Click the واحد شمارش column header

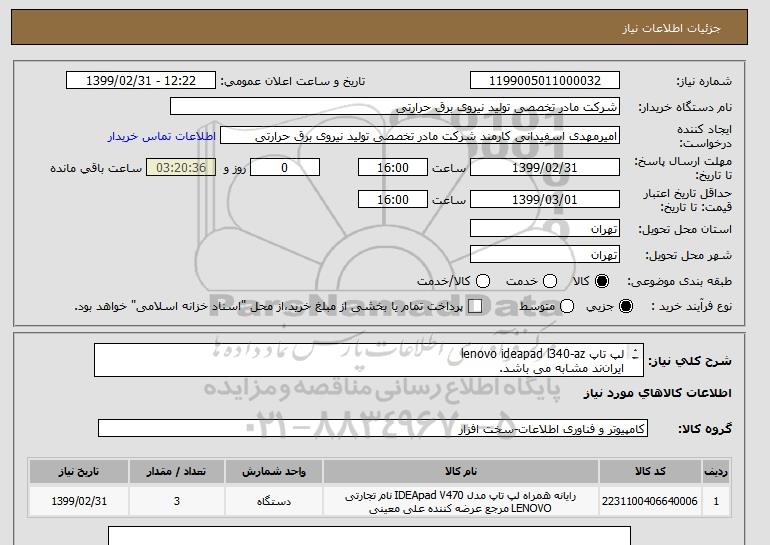click(274, 471)
